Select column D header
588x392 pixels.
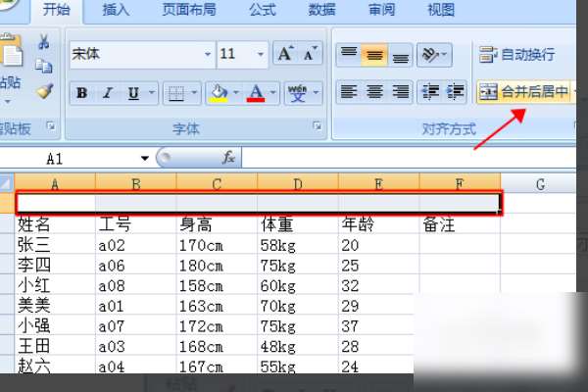pyautogui.click(x=298, y=184)
